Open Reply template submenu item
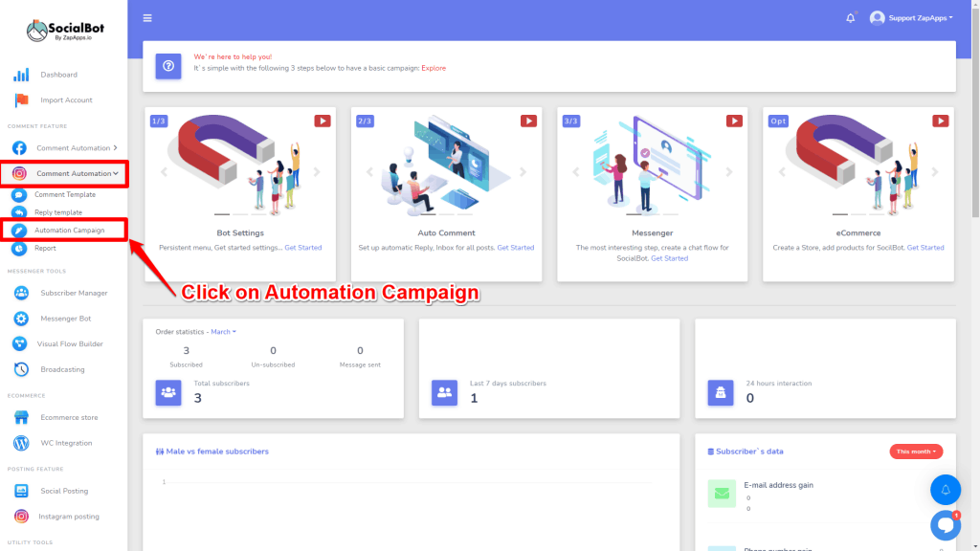 coord(58,212)
